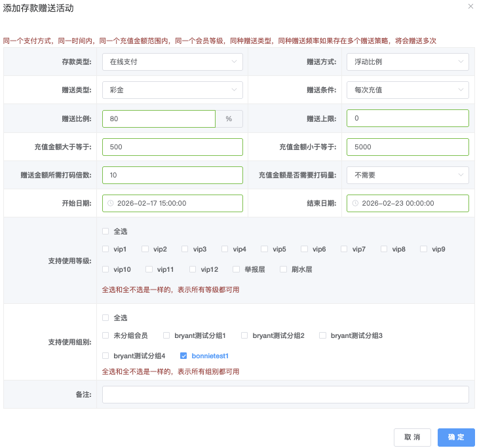
Task: Open the 赠送类型 彩金 dropdown
Action: pos(172,90)
